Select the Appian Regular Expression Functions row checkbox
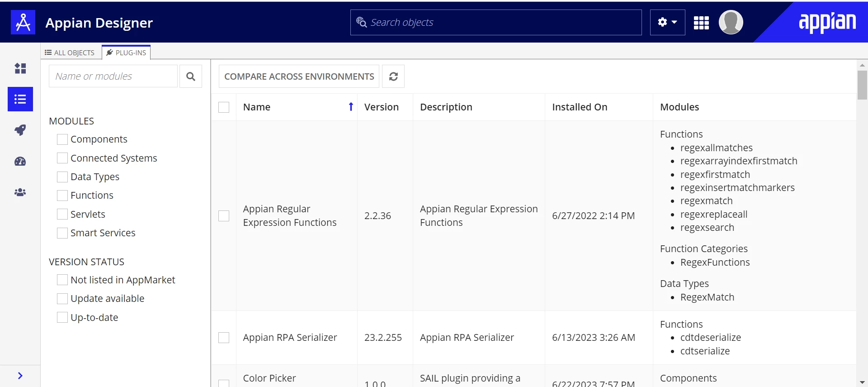Viewport: 868px width, 387px height. [224, 216]
